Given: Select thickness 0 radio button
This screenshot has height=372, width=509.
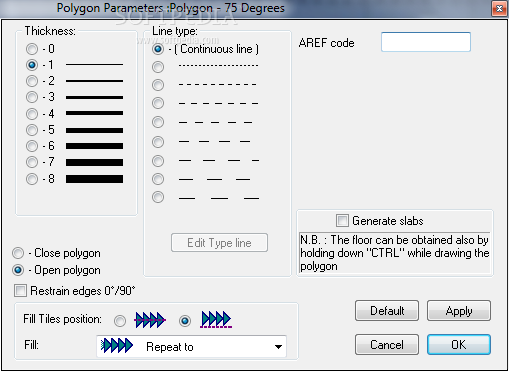Looking at the screenshot, I should (x=32, y=49).
